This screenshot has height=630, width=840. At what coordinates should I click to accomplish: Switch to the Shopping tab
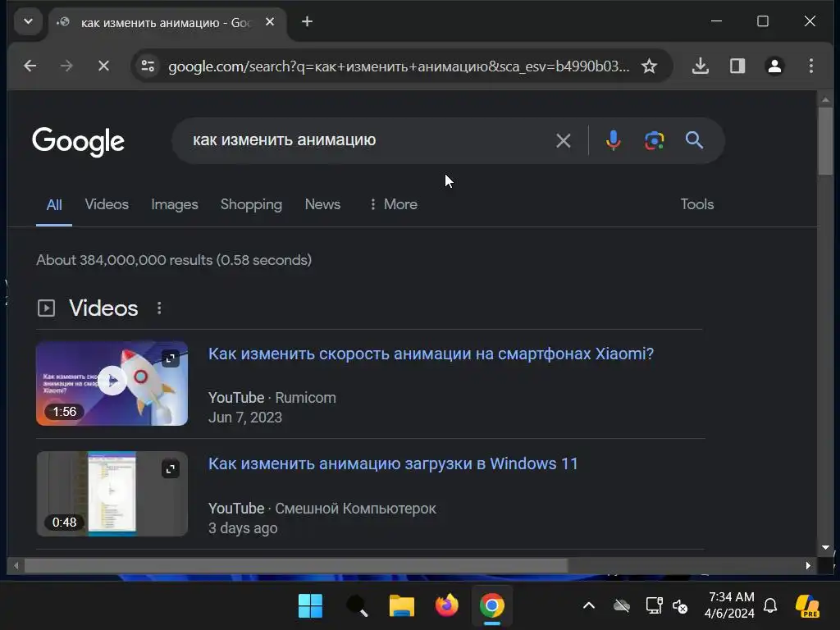251,204
